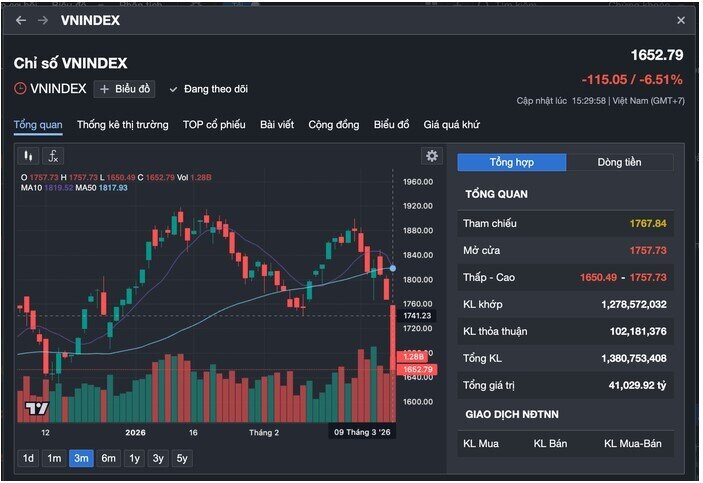The image size is (703, 483).
Task: Switch to the Tổng quan tab
Action: point(38,125)
